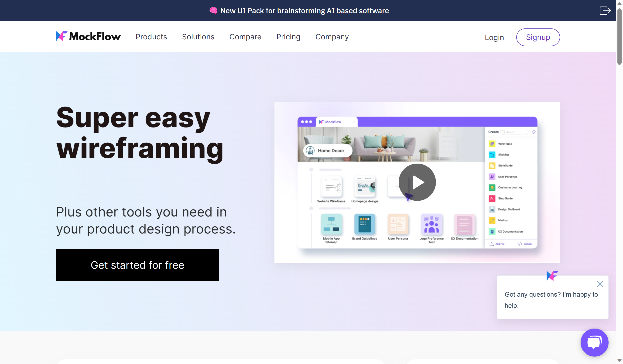623x364 pixels.
Task: Click the Design On Board icon
Action: click(x=492, y=209)
